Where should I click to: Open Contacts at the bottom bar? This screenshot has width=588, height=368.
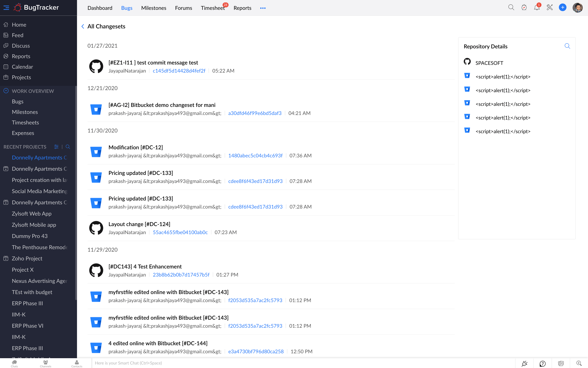click(77, 363)
